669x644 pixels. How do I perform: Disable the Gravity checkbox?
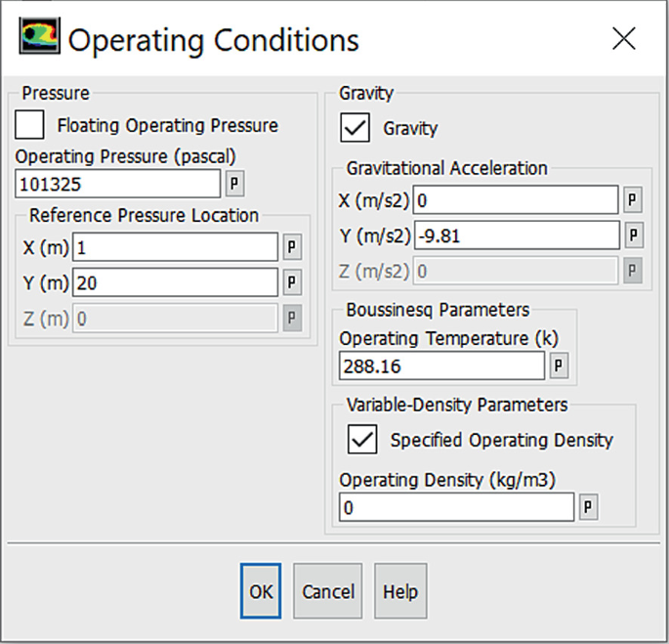pos(355,128)
